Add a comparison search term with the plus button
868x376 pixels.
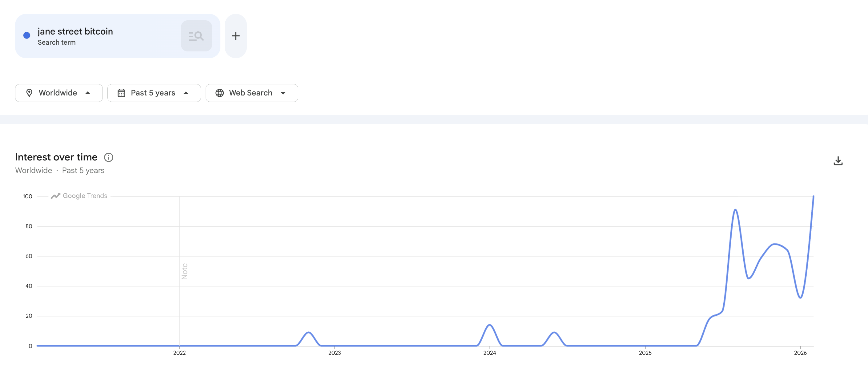point(235,36)
